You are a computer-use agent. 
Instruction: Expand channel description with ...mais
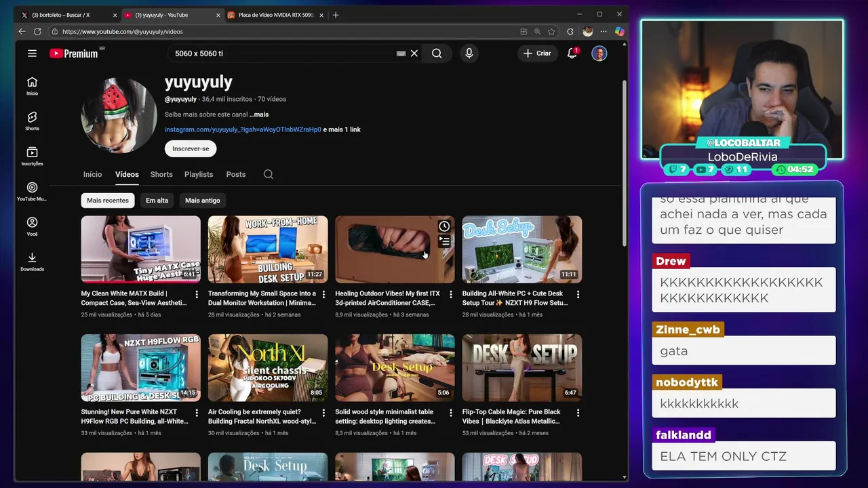tap(259, 115)
